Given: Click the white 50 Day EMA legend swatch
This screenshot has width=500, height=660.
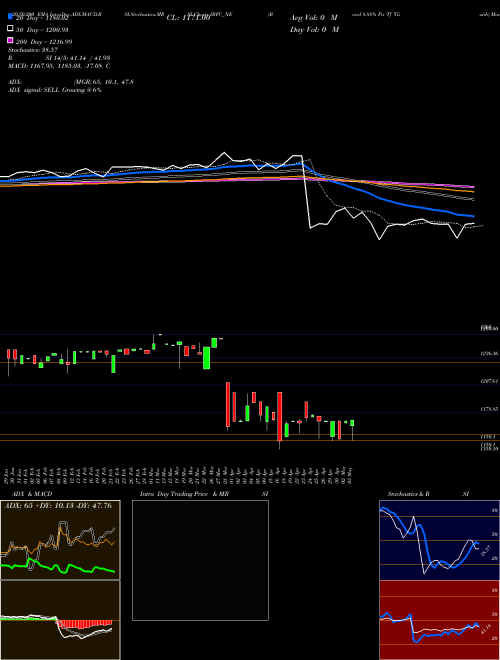Looking at the screenshot, I should pyautogui.click(x=10, y=29).
